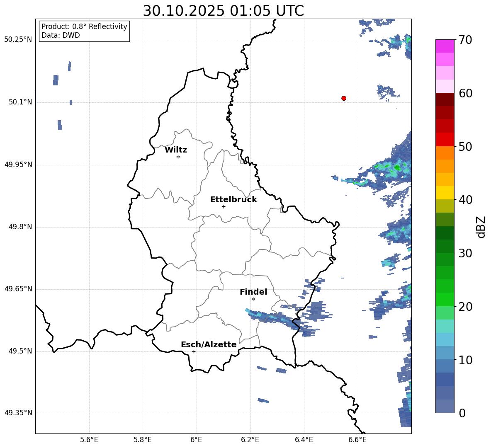
Task: Click the 60 tick on the colorbar
Action: [465, 93]
